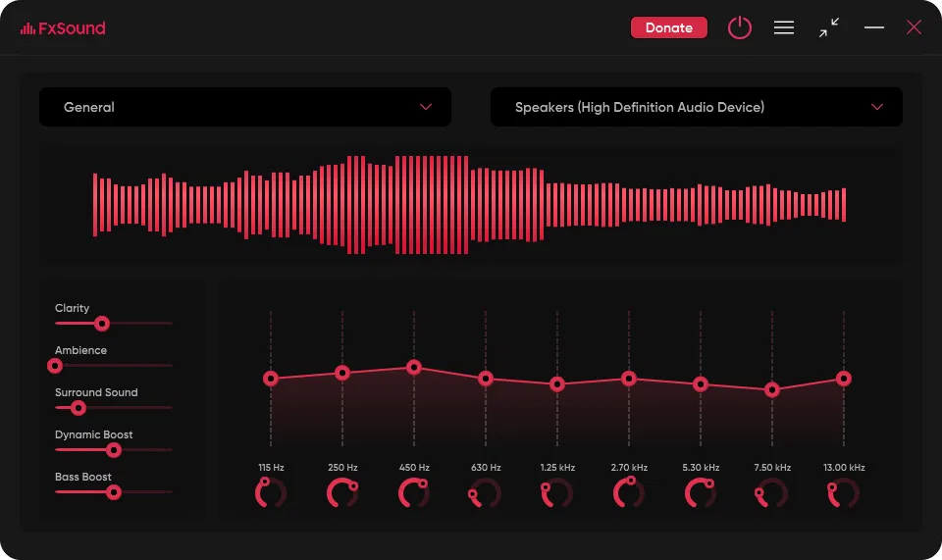Click the 630 Hz label

[x=486, y=468]
